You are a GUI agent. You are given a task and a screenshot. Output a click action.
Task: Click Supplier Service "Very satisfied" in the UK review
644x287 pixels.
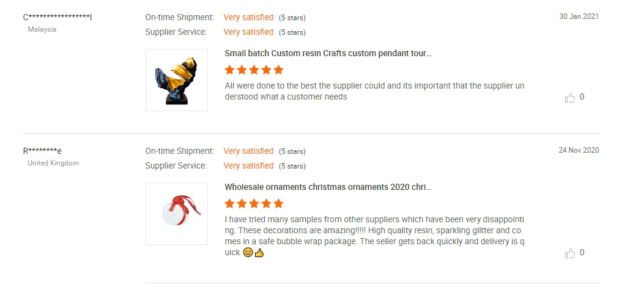pyautogui.click(x=248, y=165)
